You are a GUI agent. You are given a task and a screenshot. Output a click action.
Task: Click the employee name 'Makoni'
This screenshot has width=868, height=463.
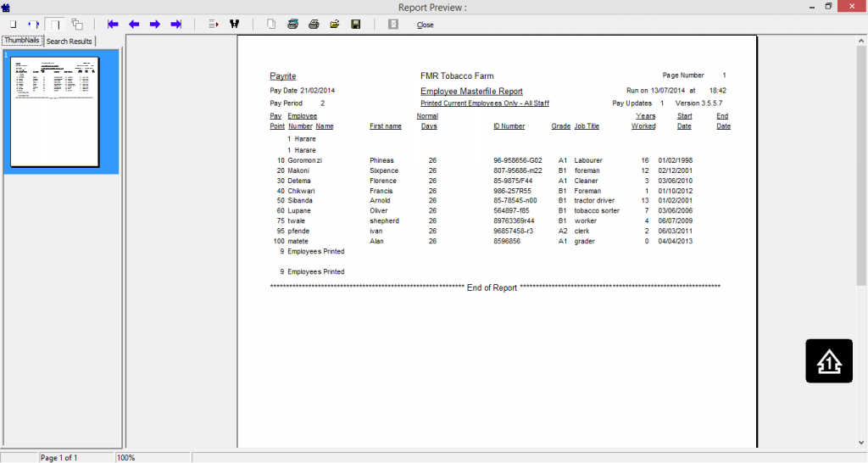[x=298, y=170]
